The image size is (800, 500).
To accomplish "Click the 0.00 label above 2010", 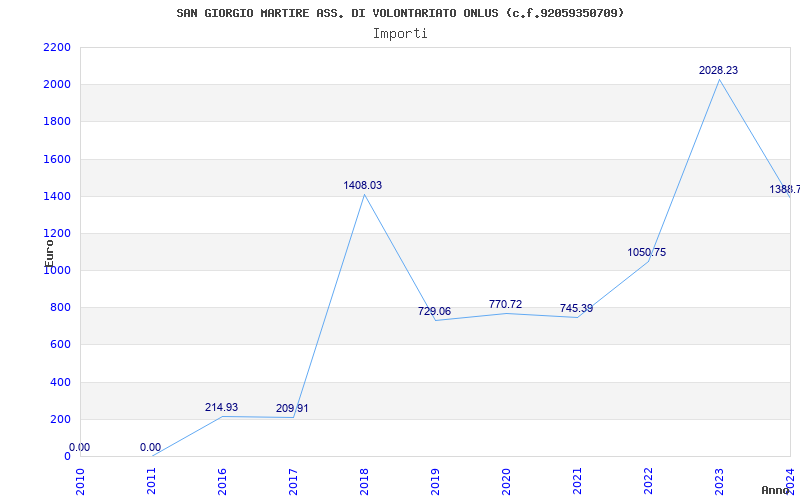I will (80, 447).
